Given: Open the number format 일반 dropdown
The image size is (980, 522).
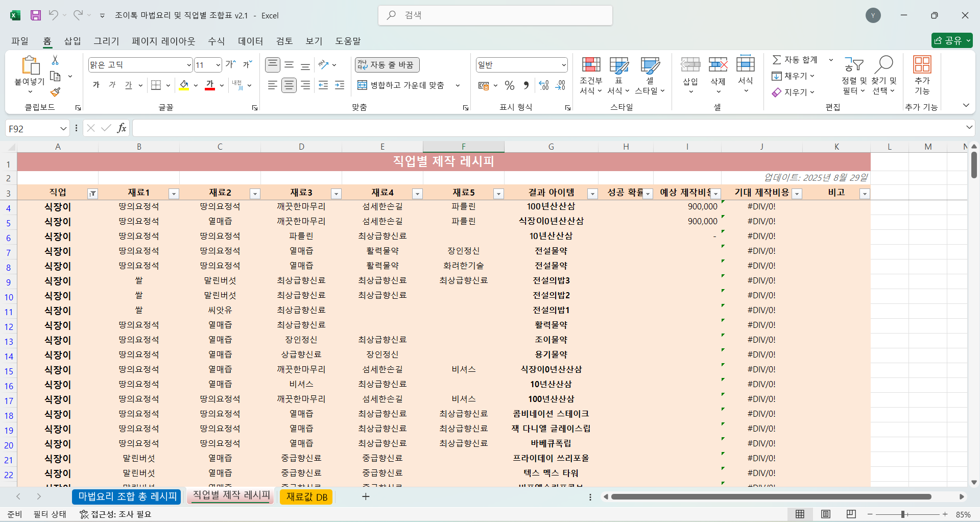Looking at the screenshot, I should click(563, 65).
